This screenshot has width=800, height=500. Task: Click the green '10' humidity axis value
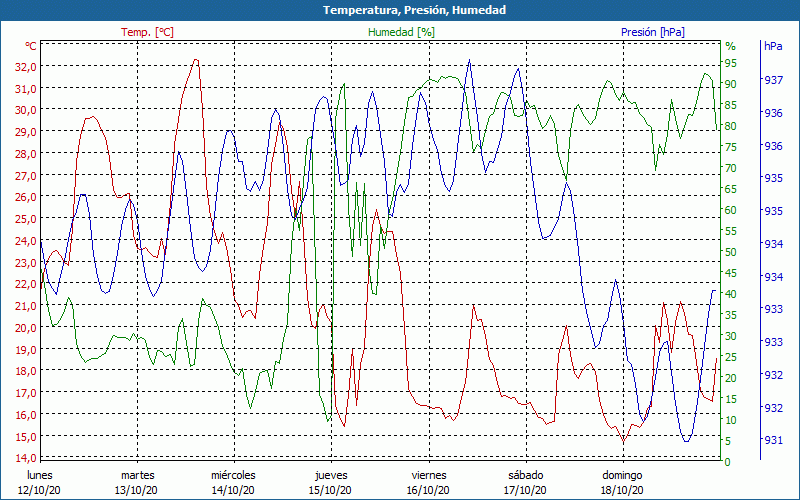pyautogui.click(x=731, y=420)
